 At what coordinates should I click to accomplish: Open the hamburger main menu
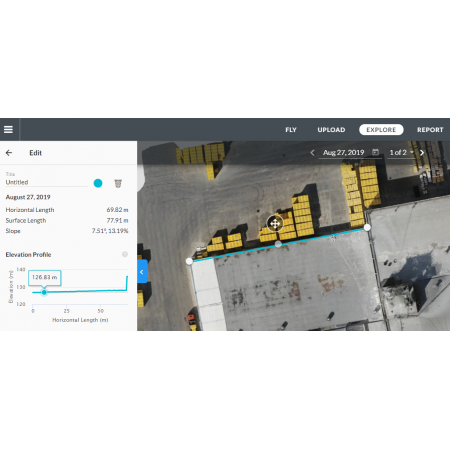coord(8,129)
